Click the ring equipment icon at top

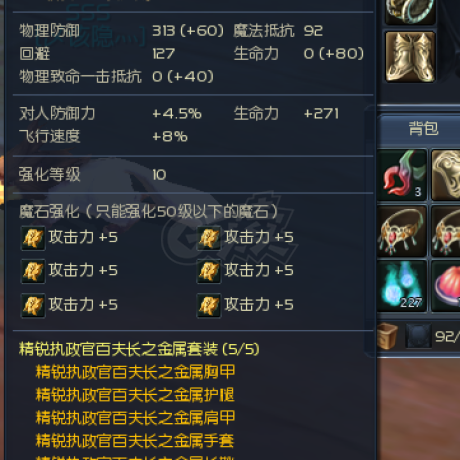pyautogui.click(x=410, y=12)
